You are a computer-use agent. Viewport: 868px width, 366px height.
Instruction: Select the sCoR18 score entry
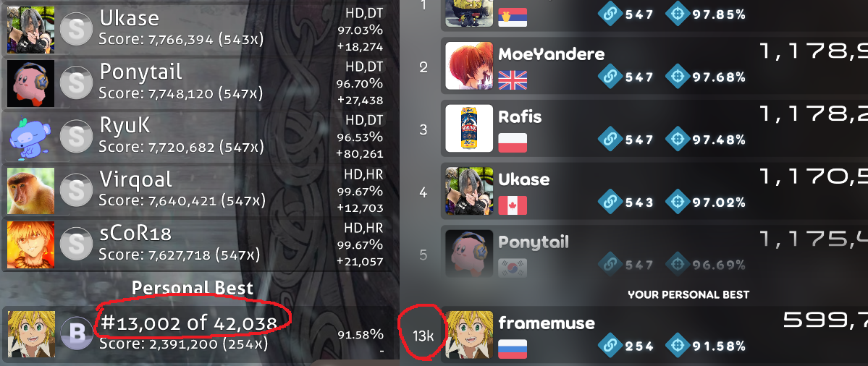pyautogui.click(x=200, y=244)
